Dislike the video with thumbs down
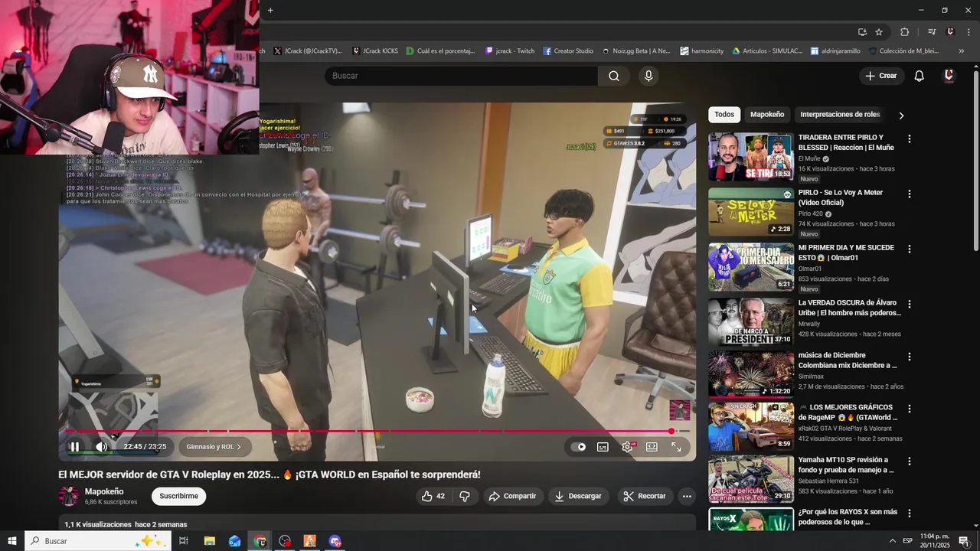980x551 pixels. coord(464,496)
